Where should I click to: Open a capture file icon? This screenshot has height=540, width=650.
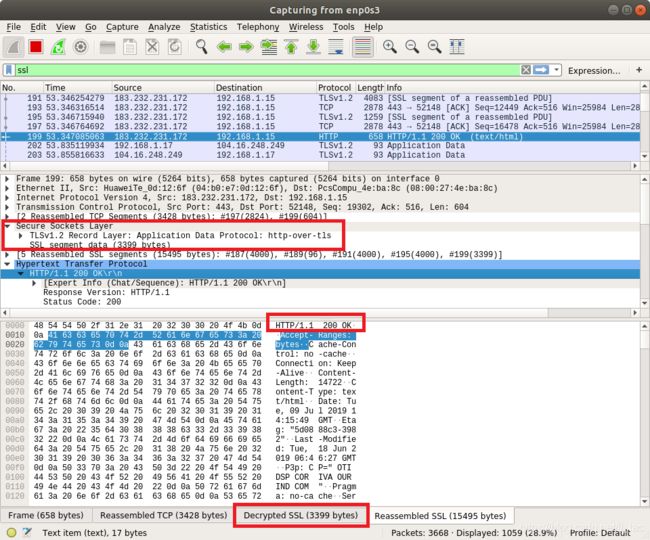pyautogui.click(x=108, y=47)
